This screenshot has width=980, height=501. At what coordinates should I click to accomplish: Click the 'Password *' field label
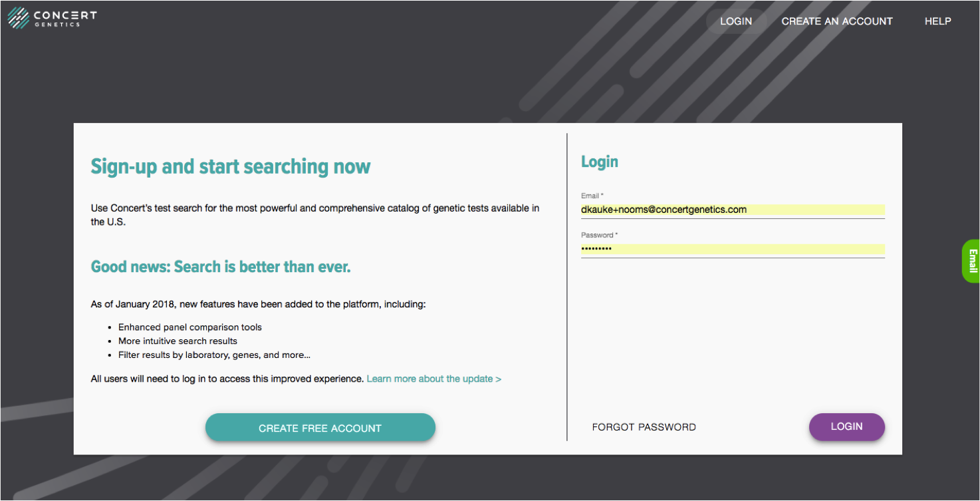[x=598, y=234]
